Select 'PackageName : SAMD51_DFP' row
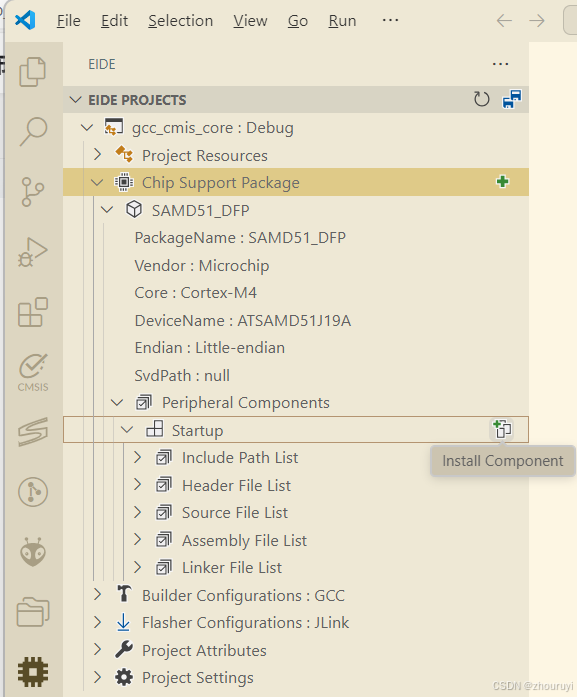This screenshot has height=697, width=577. click(296, 238)
